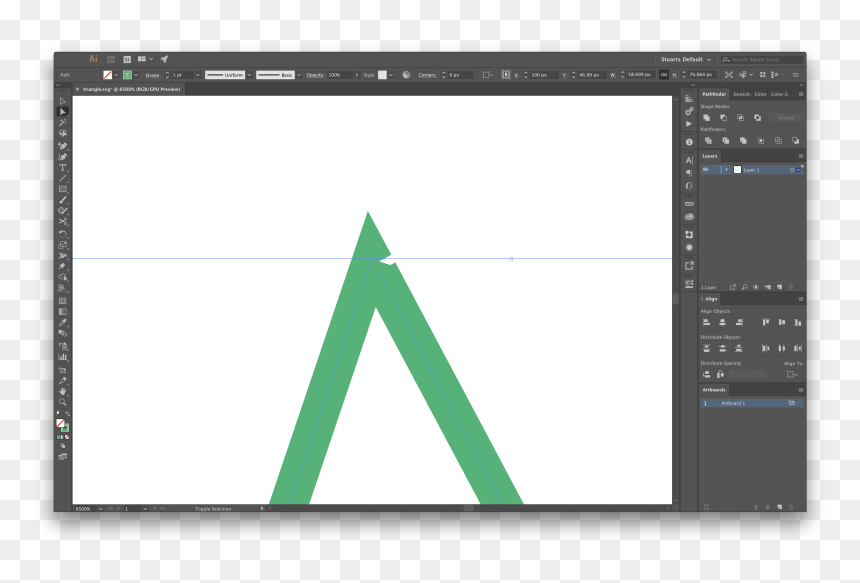This screenshot has height=583, width=860.
Task: Click the Layer 1 target circle
Action: [x=792, y=170]
